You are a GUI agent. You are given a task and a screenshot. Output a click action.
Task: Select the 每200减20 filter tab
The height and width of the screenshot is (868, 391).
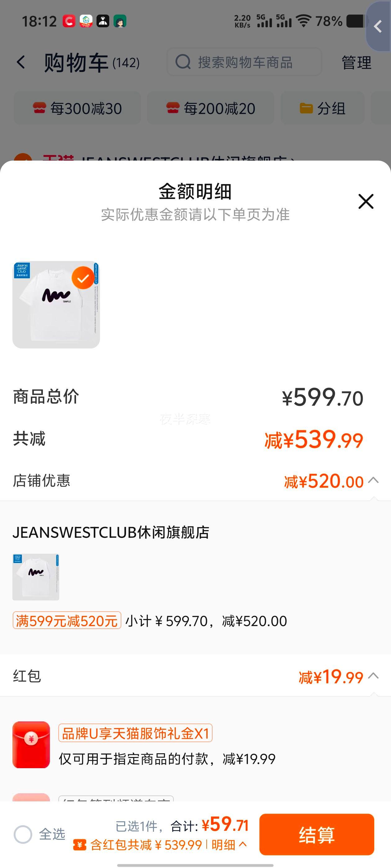pos(210,108)
